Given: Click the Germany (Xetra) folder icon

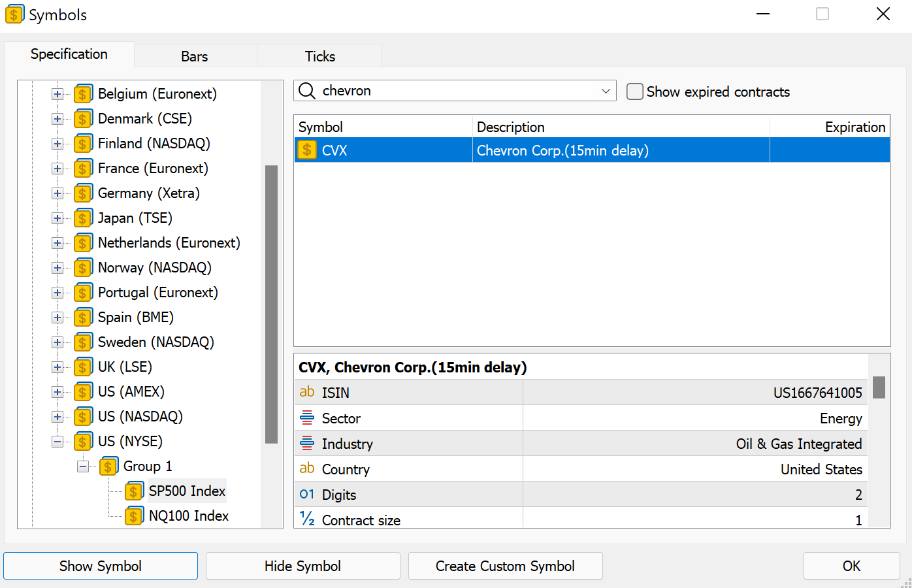Looking at the screenshot, I should pos(82,193).
